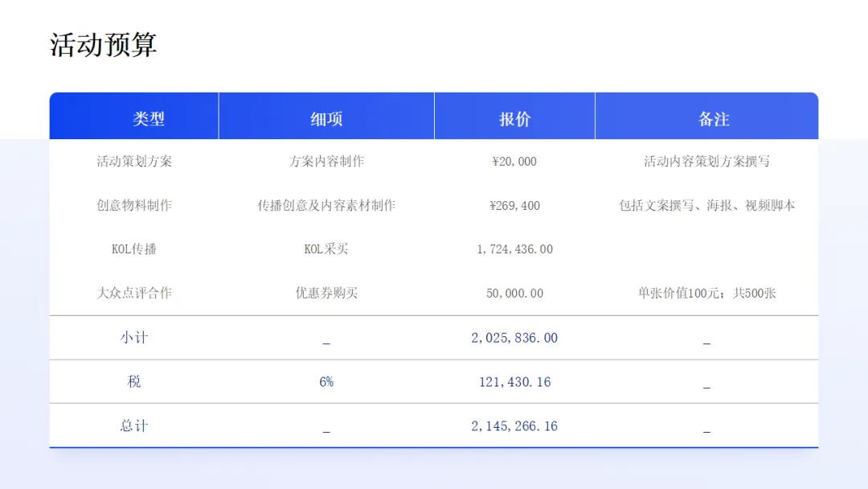This screenshot has height=489, width=868.
Task: Select the 总计 amount 2,145,266.16
Action: (514, 426)
